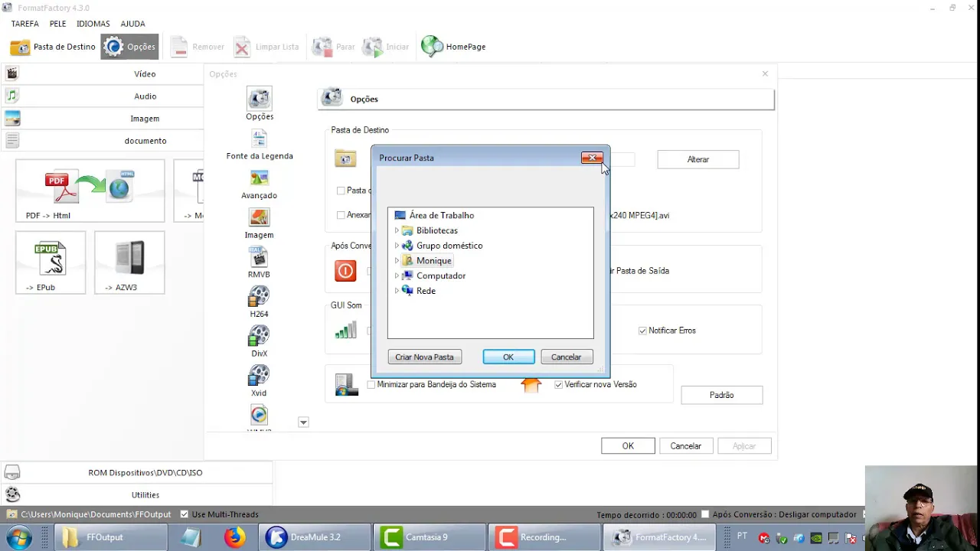Open the Pasta de Destino toolbar button
Image resolution: width=980 pixels, height=551 pixels.
[x=52, y=47]
